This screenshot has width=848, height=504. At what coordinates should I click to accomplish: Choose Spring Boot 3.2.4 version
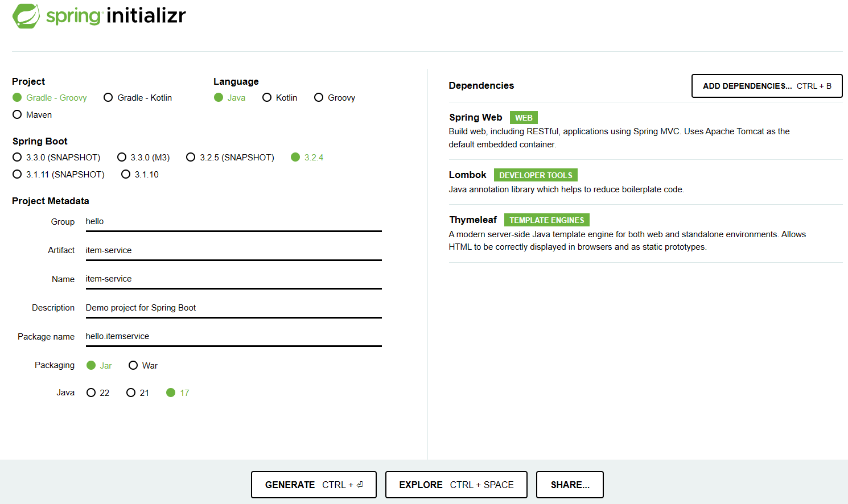coord(307,158)
